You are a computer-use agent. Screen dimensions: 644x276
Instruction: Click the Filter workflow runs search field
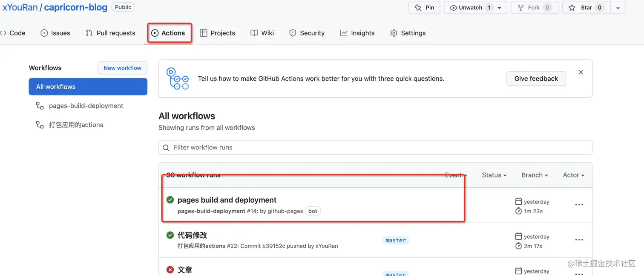click(375, 147)
